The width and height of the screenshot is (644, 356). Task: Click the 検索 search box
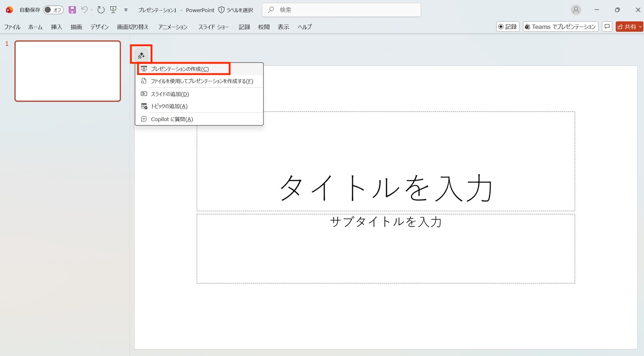341,10
